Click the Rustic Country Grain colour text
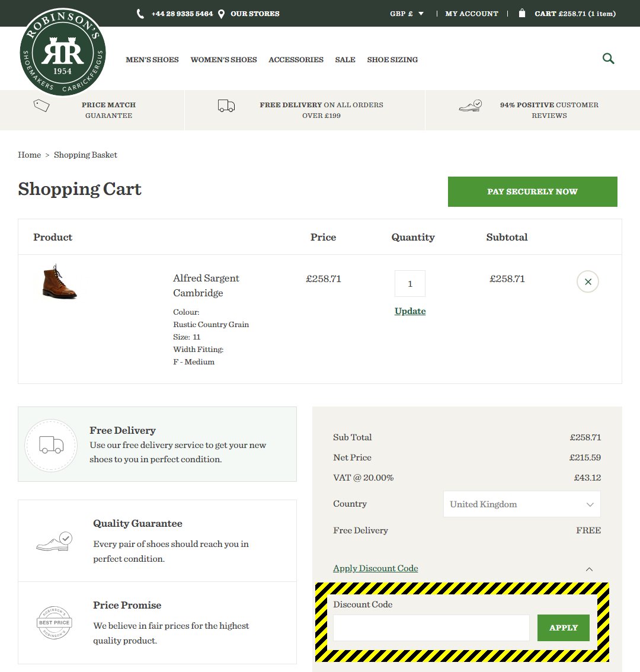 pos(211,324)
